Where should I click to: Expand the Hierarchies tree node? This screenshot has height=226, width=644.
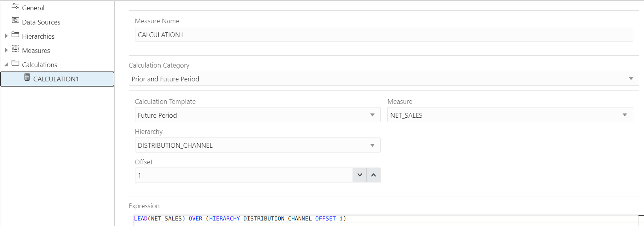pyautogui.click(x=6, y=36)
